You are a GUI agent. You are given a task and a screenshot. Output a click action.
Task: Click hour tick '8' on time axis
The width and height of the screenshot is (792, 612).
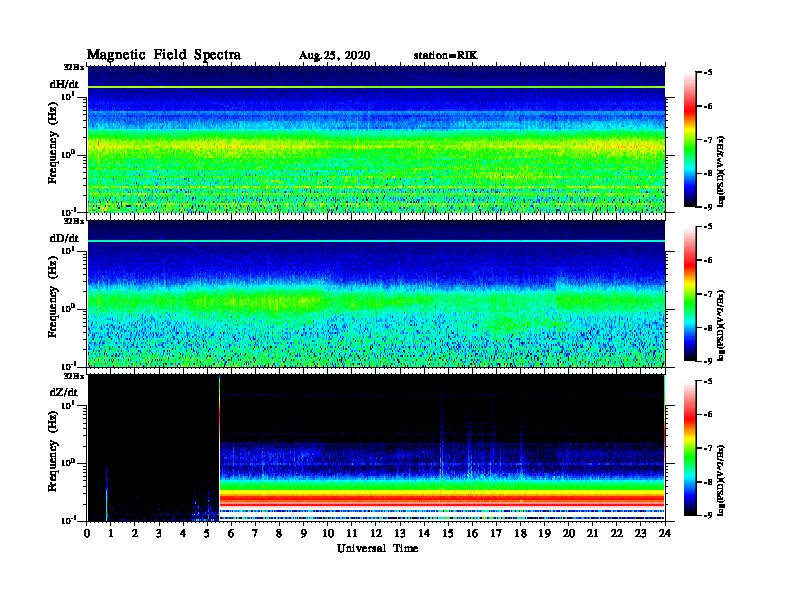pos(279,533)
